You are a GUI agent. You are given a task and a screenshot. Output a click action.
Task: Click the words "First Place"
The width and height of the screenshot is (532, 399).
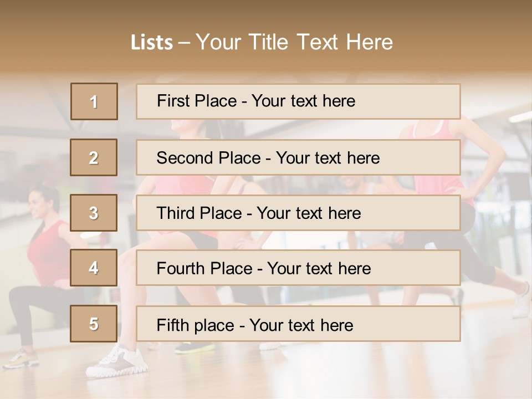click(196, 101)
